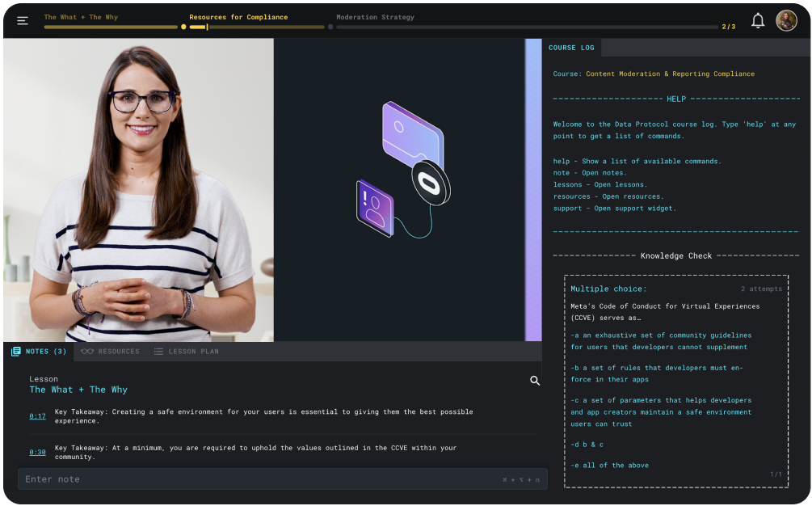This screenshot has width=812, height=506.
Task: Jump to the 0:30 note timestamp
Action: click(37, 453)
